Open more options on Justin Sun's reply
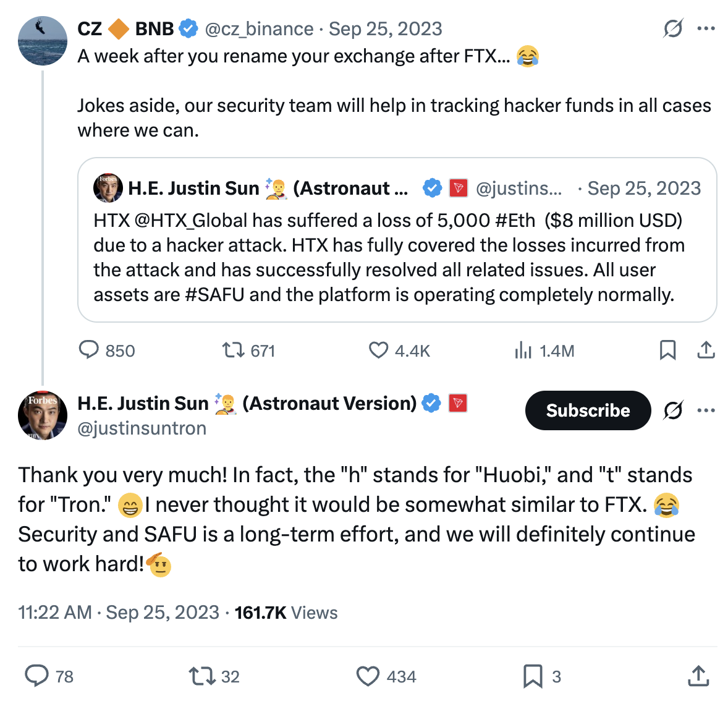The height and width of the screenshot is (701, 728). [706, 410]
